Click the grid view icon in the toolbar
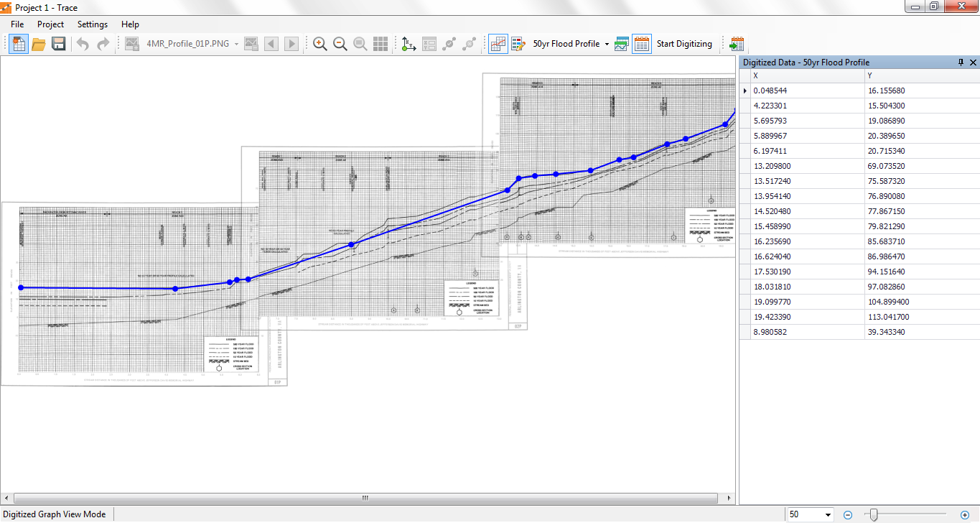Screen dimensions: 980x523 tap(381, 44)
